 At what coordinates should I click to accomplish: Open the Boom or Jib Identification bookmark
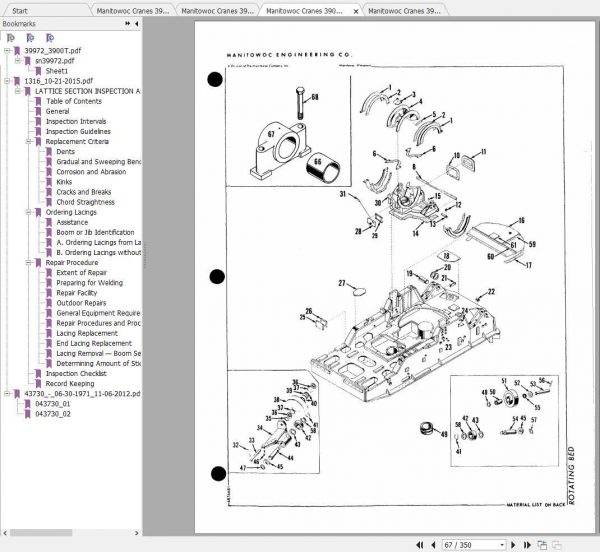95,232
